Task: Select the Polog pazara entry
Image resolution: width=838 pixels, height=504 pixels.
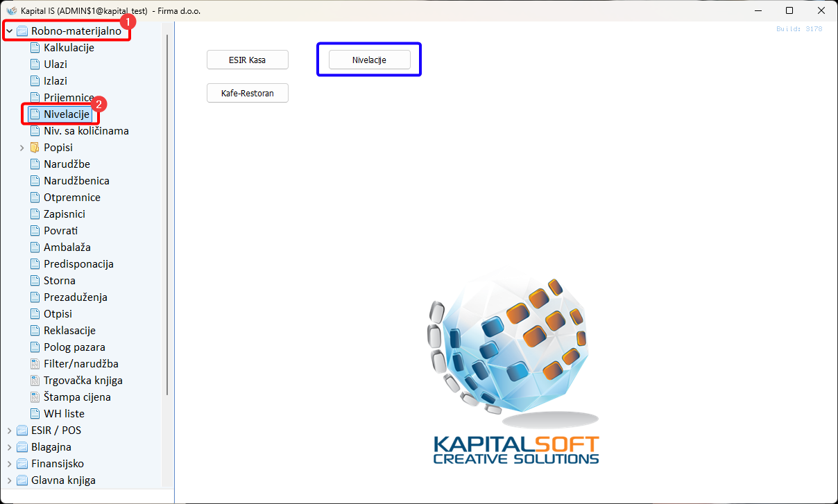Action: tap(74, 347)
